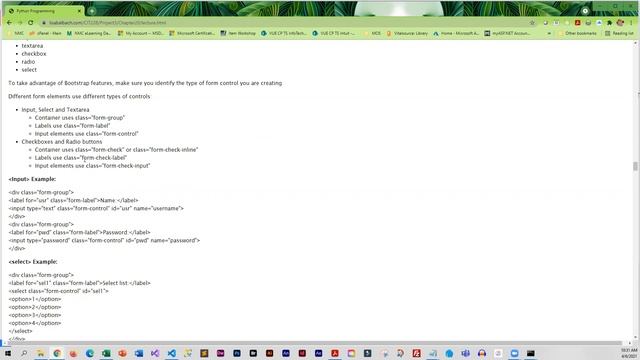640x360 pixels.
Task: Open the myASP.NET Account bookmark
Action: (507, 33)
